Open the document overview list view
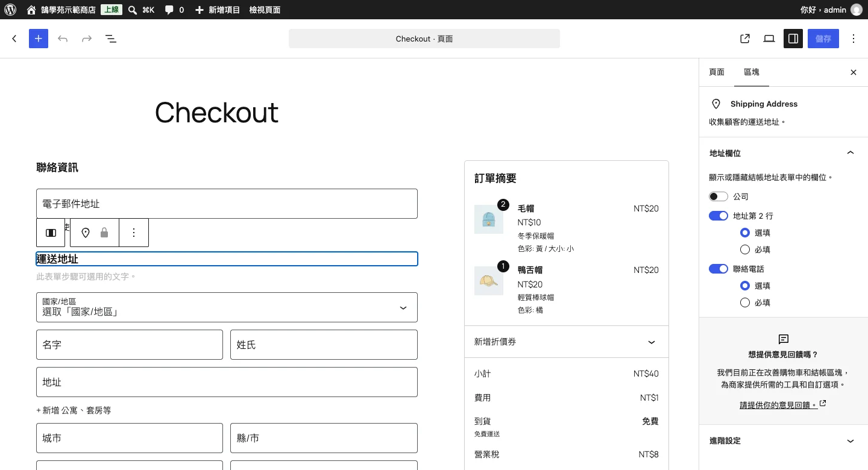The image size is (868, 470). [111, 39]
